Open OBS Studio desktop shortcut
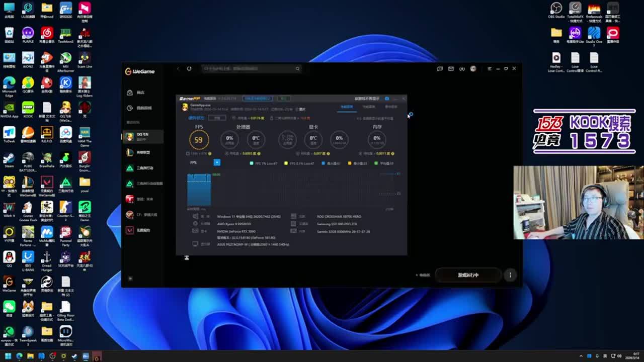Image resolution: width=644 pixels, height=362 pixels. 556,9
